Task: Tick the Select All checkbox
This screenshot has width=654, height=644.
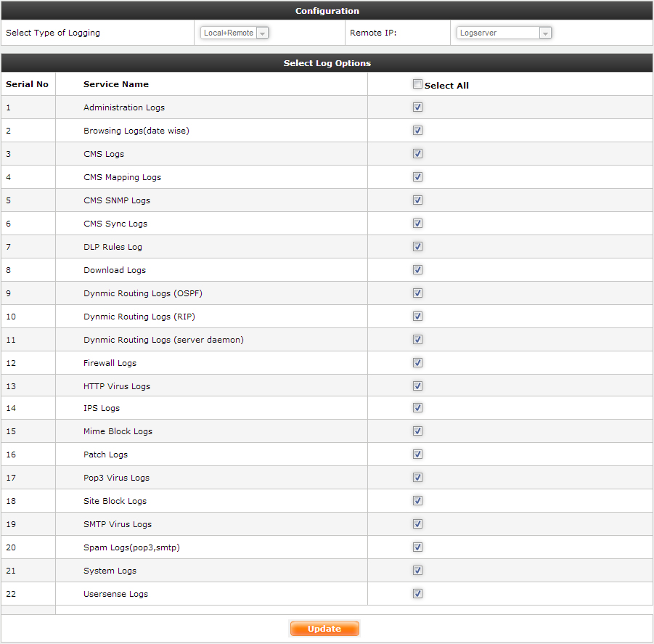Action: (417, 84)
